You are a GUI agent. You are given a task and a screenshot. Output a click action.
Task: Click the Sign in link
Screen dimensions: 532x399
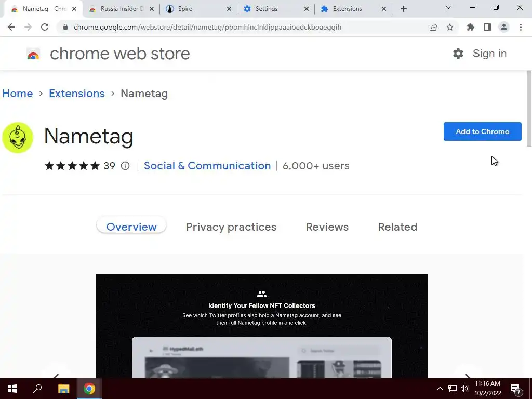point(489,54)
